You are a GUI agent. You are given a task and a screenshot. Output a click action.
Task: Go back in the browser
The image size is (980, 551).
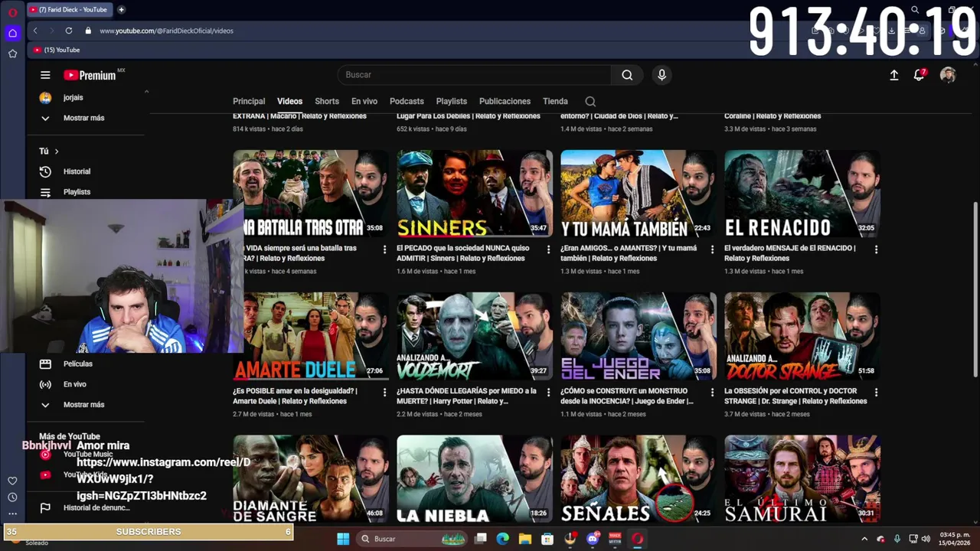pyautogui.click(x=35, y=31)
